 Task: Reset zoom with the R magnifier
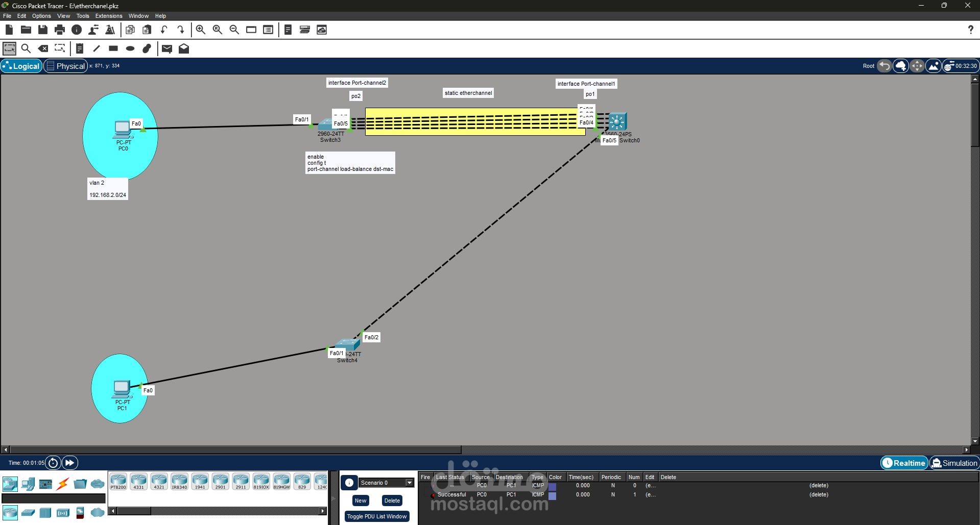218,30
